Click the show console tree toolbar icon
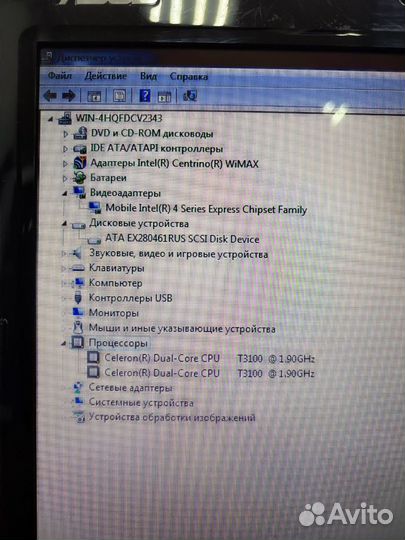The width and height of the screenshot is (405, 540). (x=94, y=96)
